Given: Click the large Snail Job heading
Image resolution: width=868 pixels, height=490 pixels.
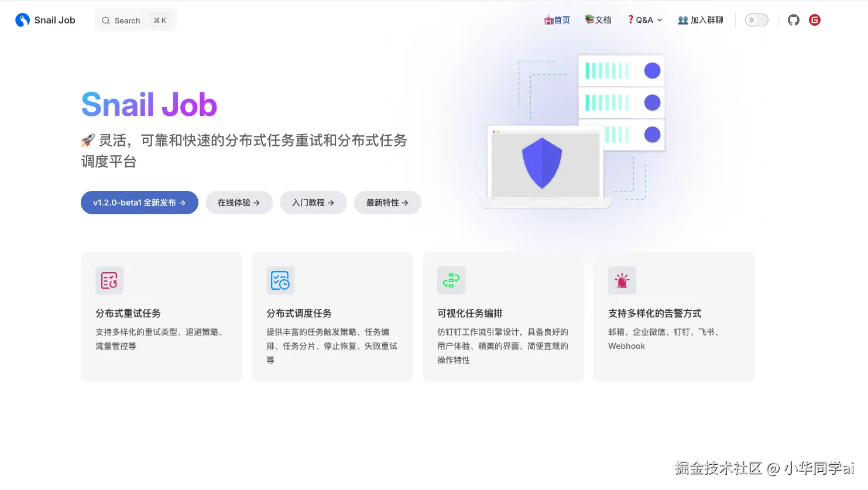Looking at the screenshot, I should click(149, 105).
